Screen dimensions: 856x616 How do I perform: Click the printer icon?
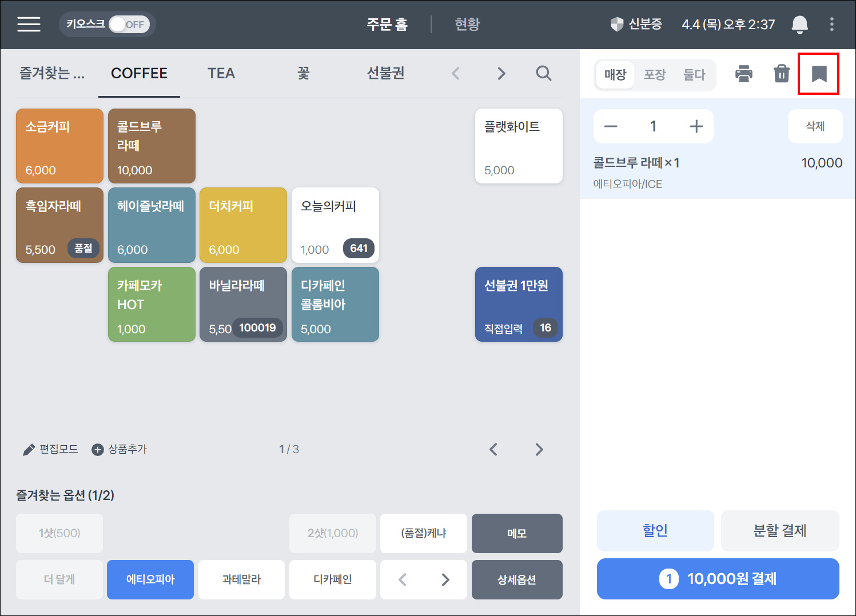click(x=743, y=74)
